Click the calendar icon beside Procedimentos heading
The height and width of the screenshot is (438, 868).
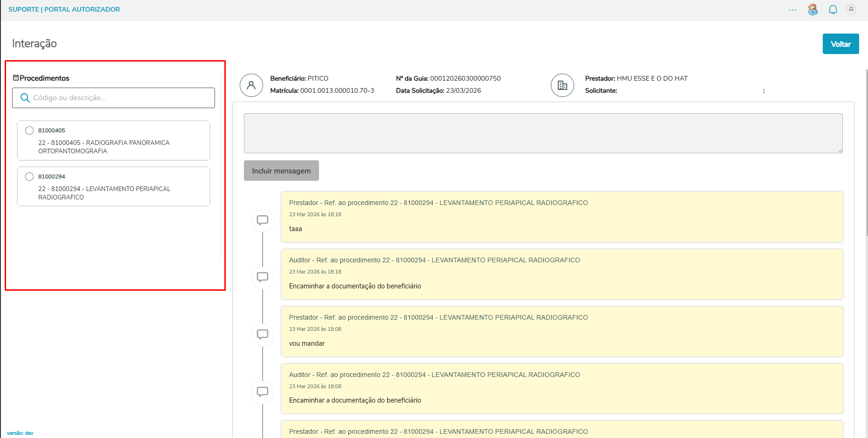16,78
